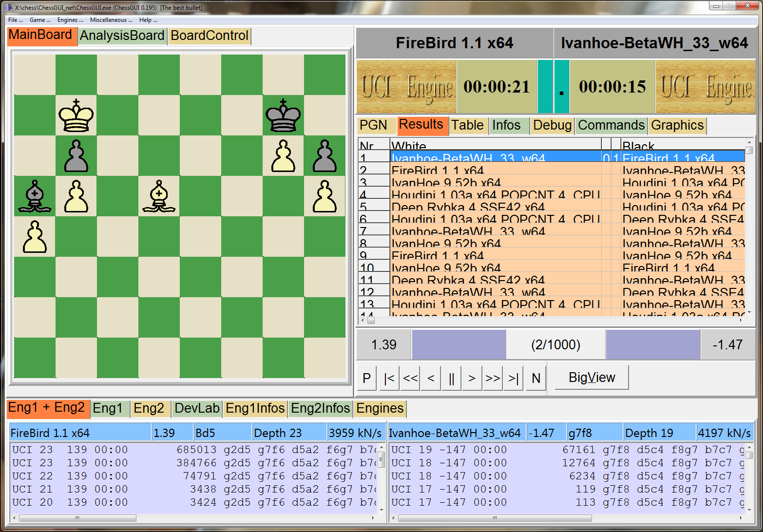The height and width of the screenshot is (532, 763).
Task: Step back several moves with << button
Action: 410,378
